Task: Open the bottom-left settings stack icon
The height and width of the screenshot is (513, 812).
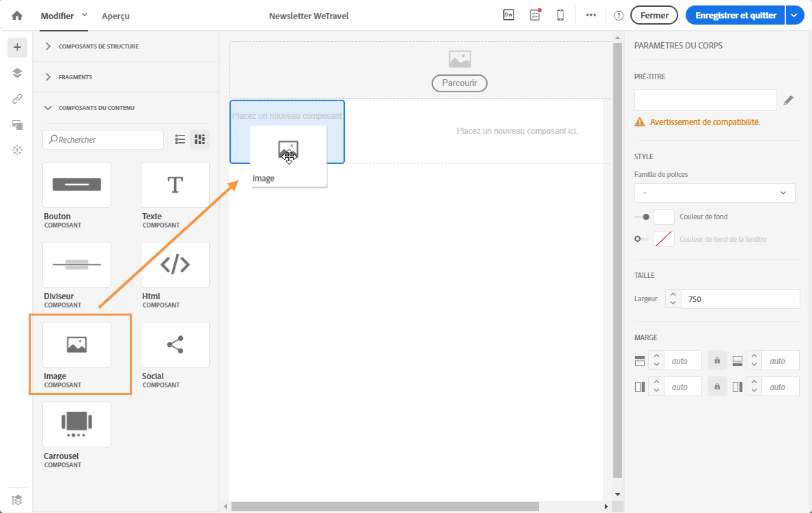Action: tap(17, 499)
